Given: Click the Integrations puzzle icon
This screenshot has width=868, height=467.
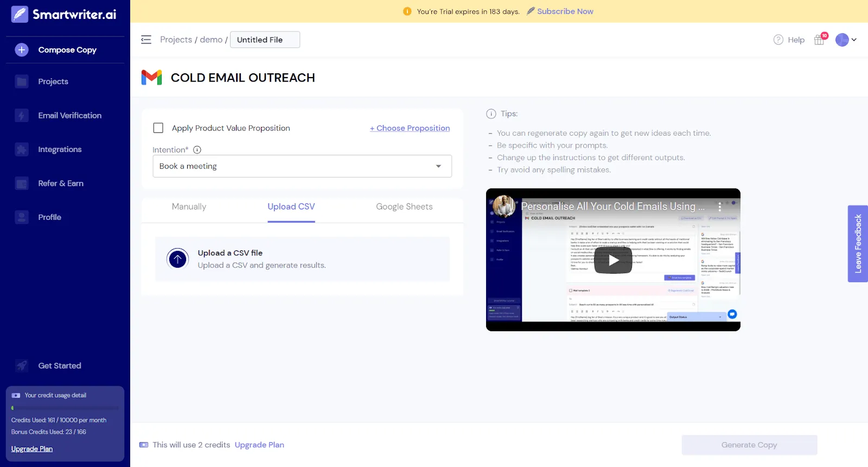Looking at the screenshot, I should [x=22, y=149].
